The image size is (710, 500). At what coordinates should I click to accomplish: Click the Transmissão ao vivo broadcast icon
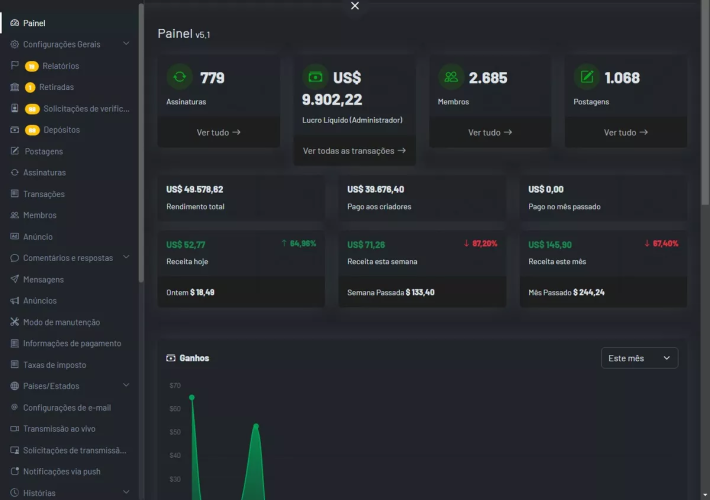14,429
